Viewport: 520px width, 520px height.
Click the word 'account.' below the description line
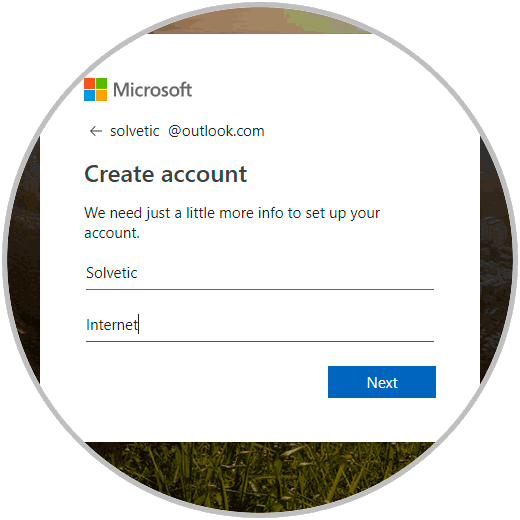pyautogui.click(x=112, y=233)
